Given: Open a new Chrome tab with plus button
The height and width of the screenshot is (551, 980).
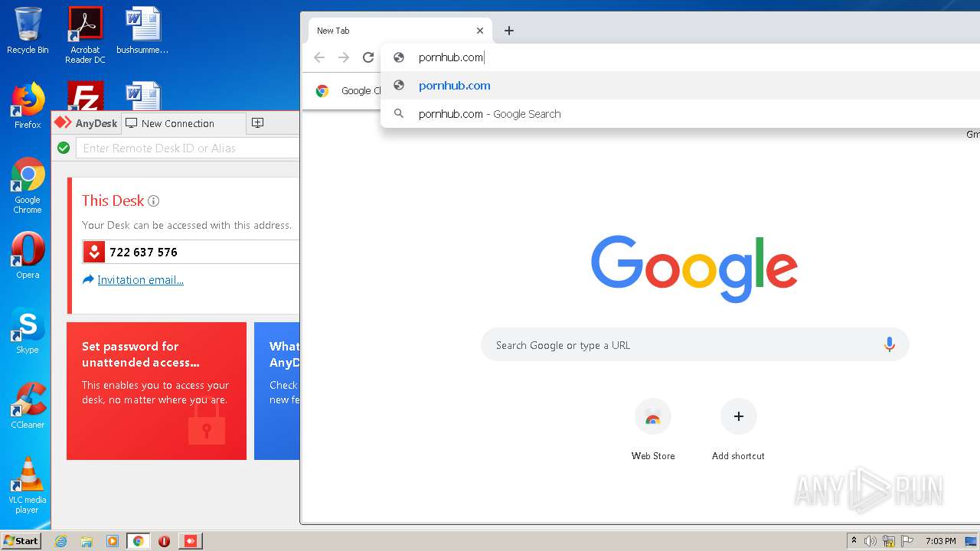Looking at the screenshot, I should pyautogui.click(x=509, y=31).
